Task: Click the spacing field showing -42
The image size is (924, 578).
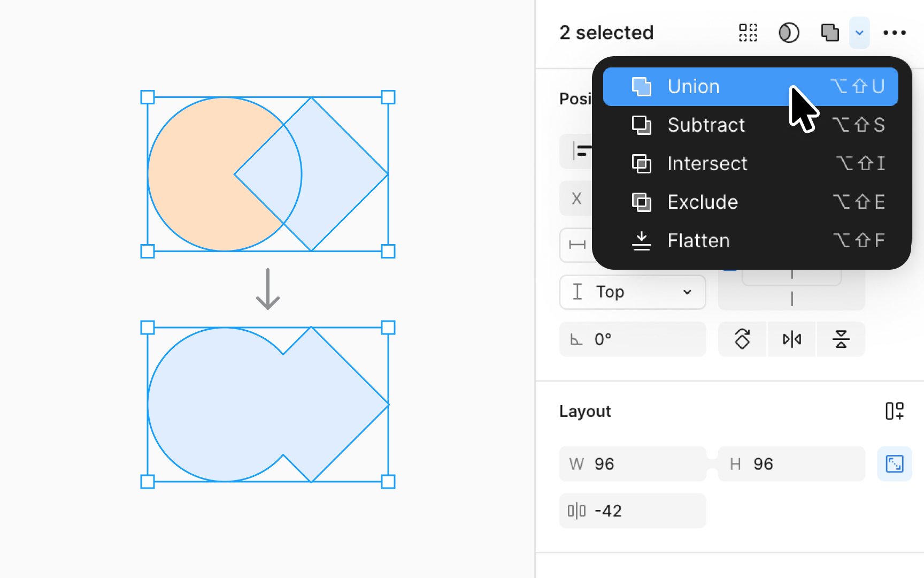Action: point(633,511)
